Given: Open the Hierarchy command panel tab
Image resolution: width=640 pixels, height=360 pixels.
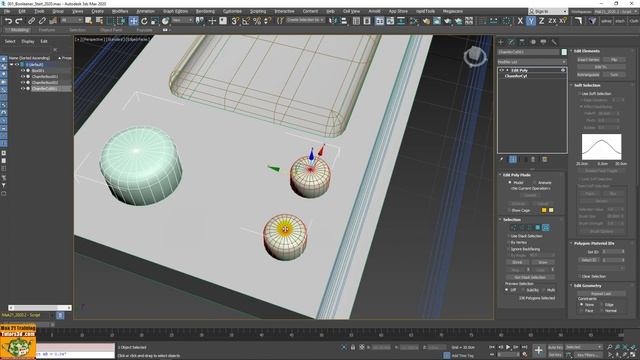Looking at the screenshot, I should click(522, 42).
